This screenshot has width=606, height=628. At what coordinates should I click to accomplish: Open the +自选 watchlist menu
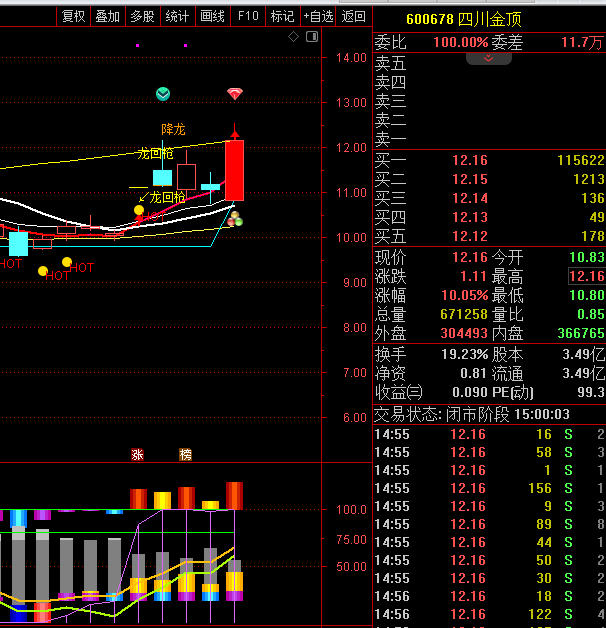[318, 16]
